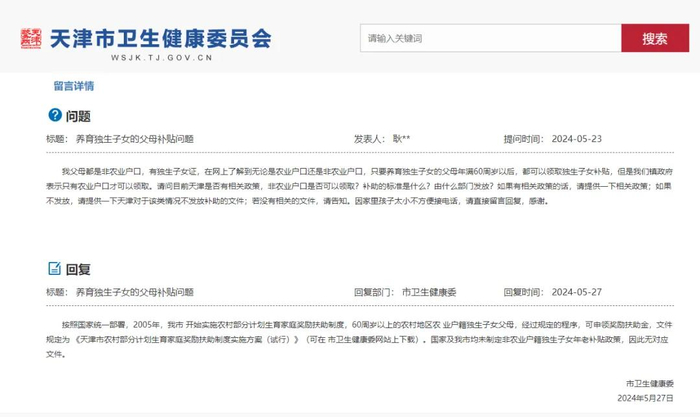Screen dimensions: 700x417
Task: Click the blue question mark 问题 icon
Action: click(55, 115)
